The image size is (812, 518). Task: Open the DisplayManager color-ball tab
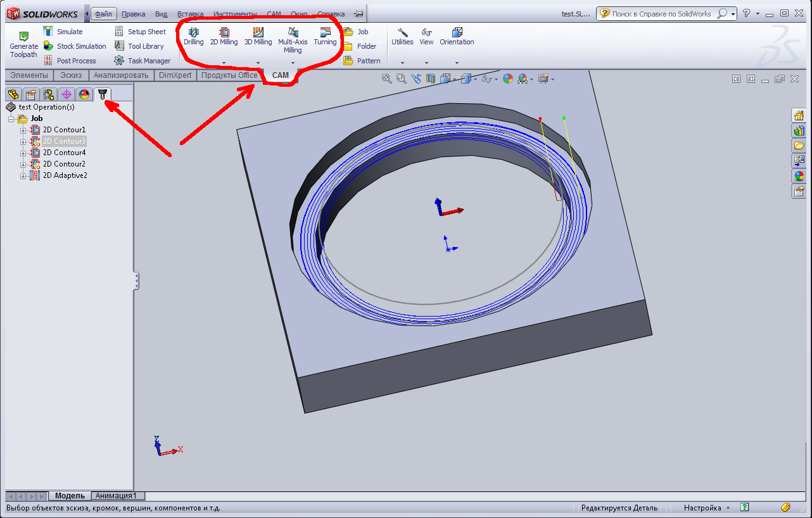(84, 94)
